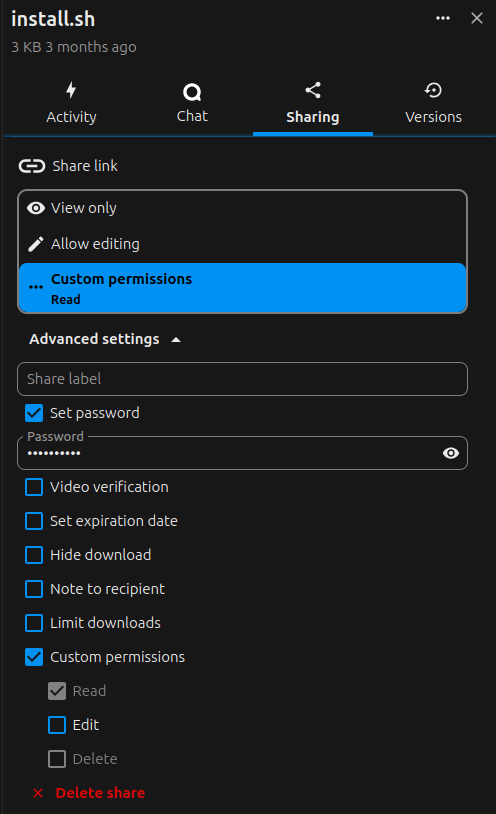This screenshot has width=496, height=814.
Task: Click the pencil icon for Allow editing
Action: click(36, 244)
